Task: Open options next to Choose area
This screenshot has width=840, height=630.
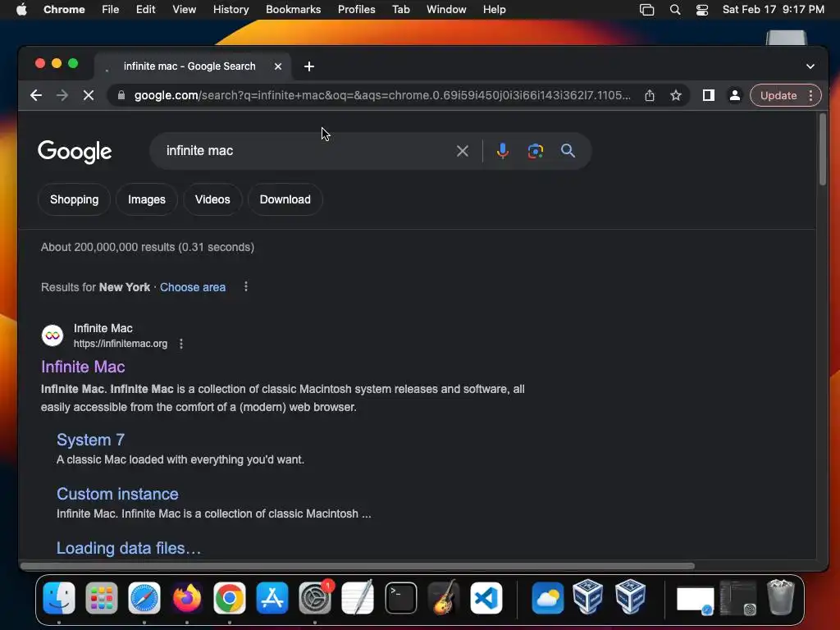Action: point(246,286)
